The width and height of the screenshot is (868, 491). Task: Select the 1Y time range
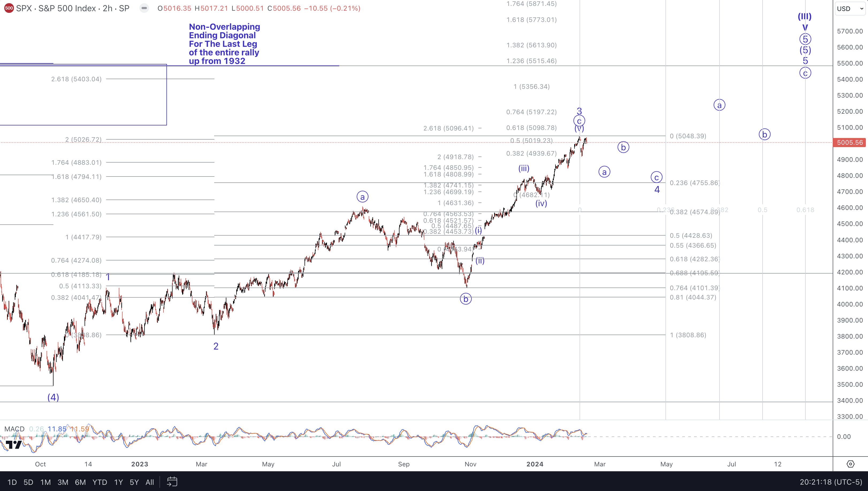coord(119,482)
